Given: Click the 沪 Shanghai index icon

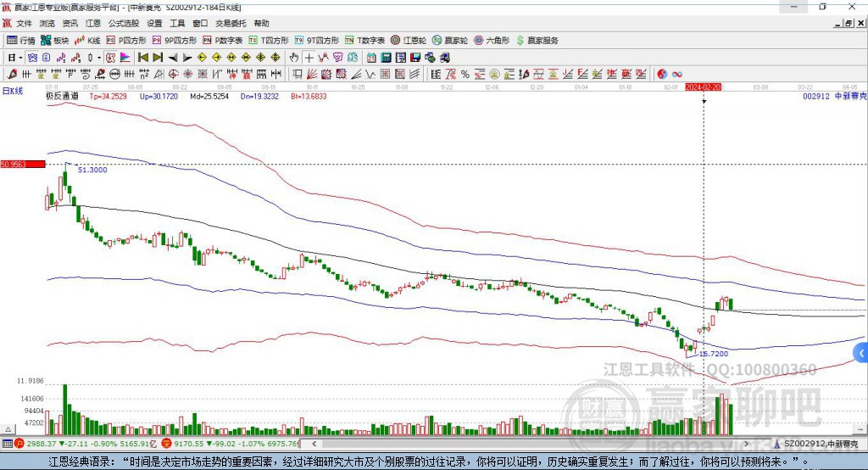Looking at the screenshot, I should click(x=19, y=444).
